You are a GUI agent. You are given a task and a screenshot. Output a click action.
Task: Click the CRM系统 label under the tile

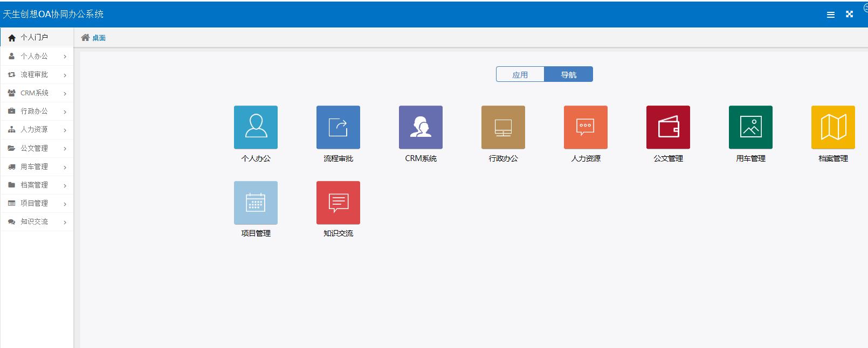(421, 158)
